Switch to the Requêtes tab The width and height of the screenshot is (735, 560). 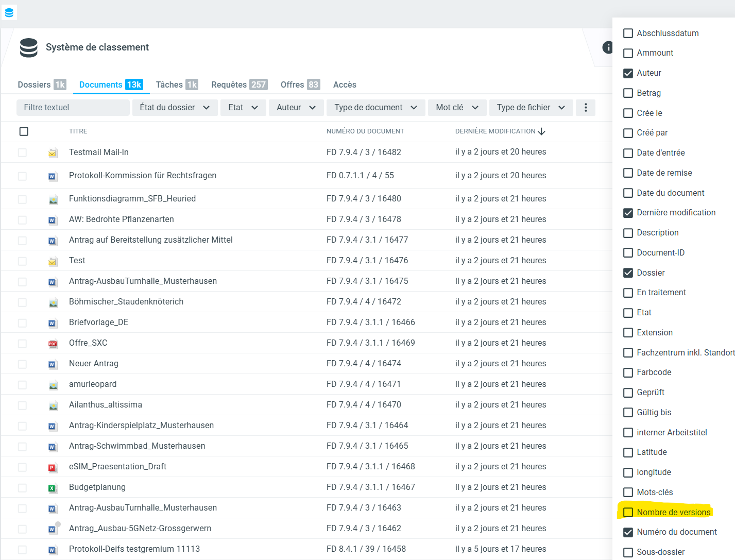(239, 84)
